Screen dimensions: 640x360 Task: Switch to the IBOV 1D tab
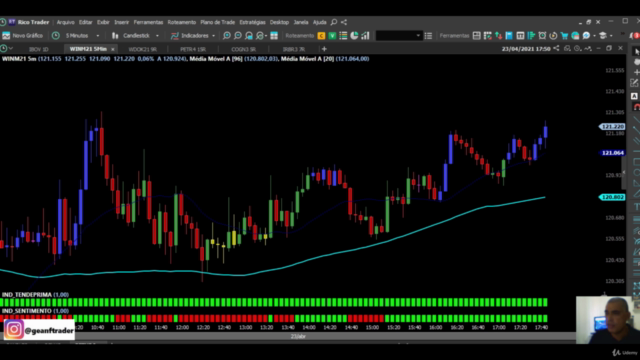[39, 49]
